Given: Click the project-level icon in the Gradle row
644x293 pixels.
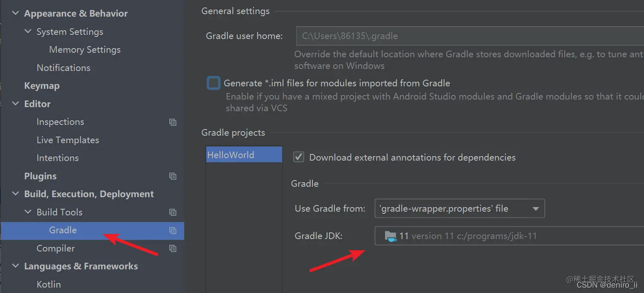Looking at the screenshot, I should pyautogui.click(x=172, y=230).
